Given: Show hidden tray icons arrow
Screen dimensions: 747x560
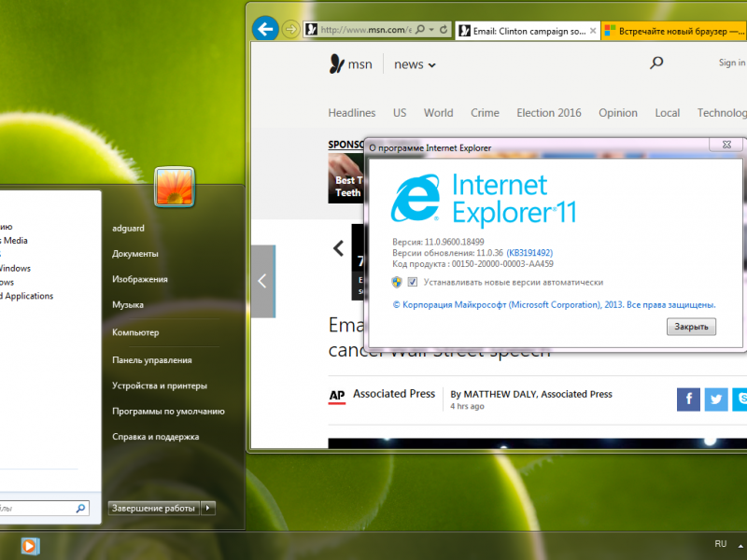Looking at the screenshot, I should pos(741,546).
